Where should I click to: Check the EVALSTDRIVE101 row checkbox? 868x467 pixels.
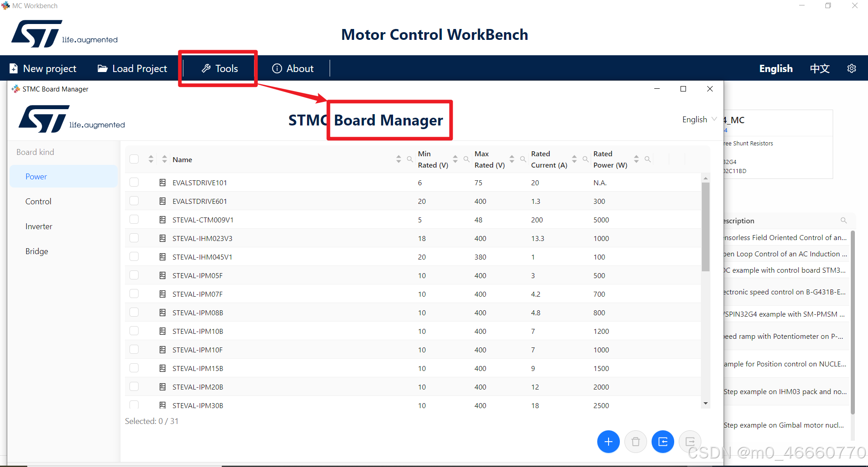click(x=134, y=182)
